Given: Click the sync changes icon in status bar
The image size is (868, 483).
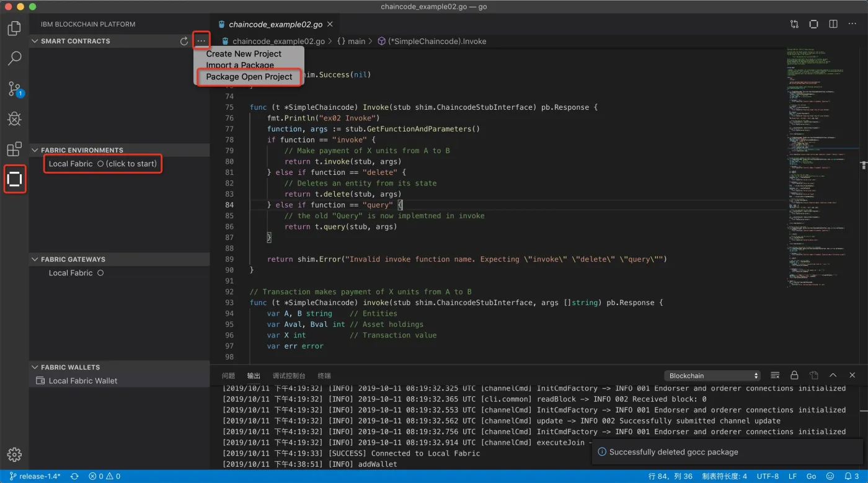Looking at the screenshot, I should point(74,476).
